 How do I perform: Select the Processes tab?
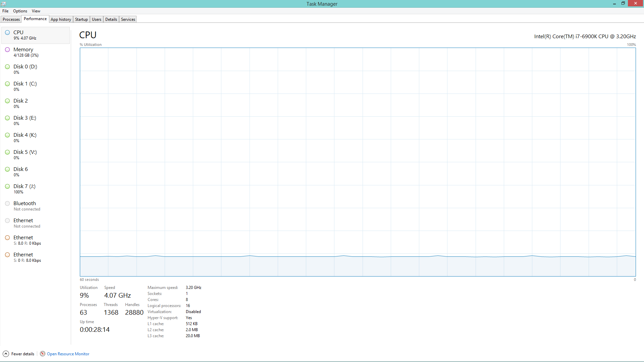coord(11,19)
